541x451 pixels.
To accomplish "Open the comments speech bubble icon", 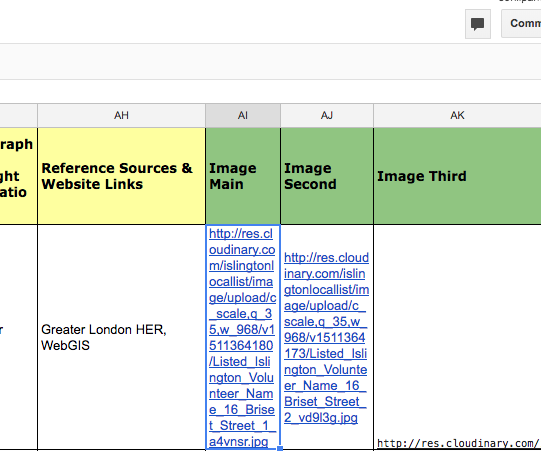I will pyautogui.click(x=478, y=24).
